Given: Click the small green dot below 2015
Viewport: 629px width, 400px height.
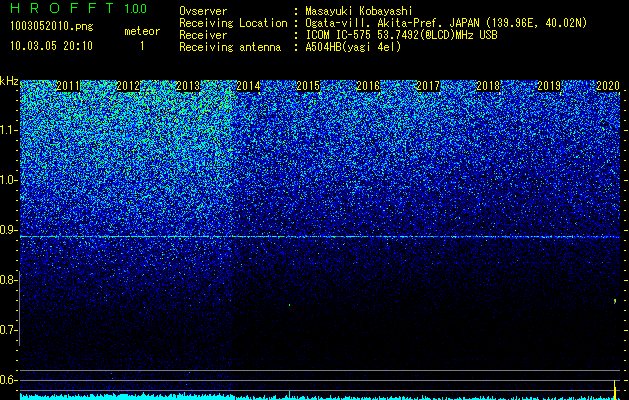Looking at the screenshot, I should pyautogui.click(x=289, y=305).
